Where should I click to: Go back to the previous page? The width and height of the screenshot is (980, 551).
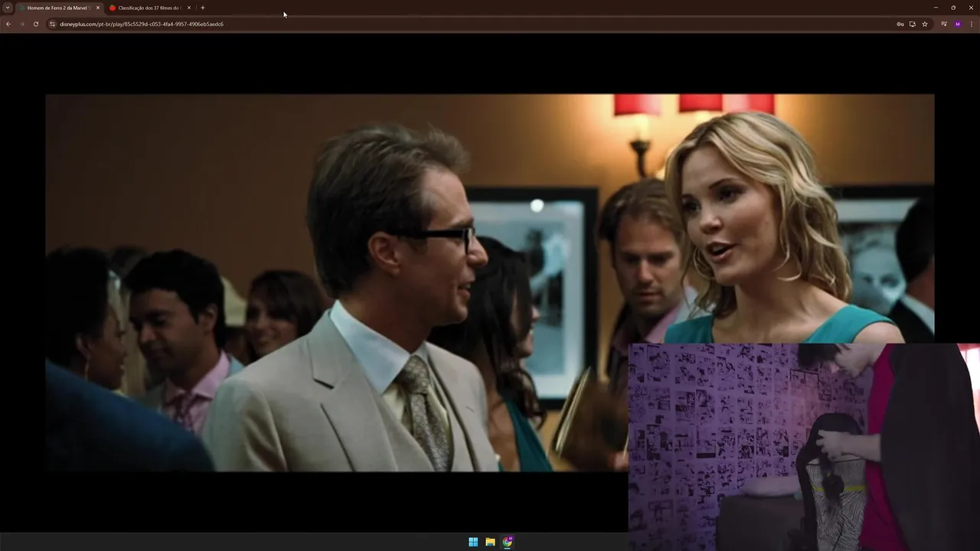pyautogui.click(x=8, y=24)
